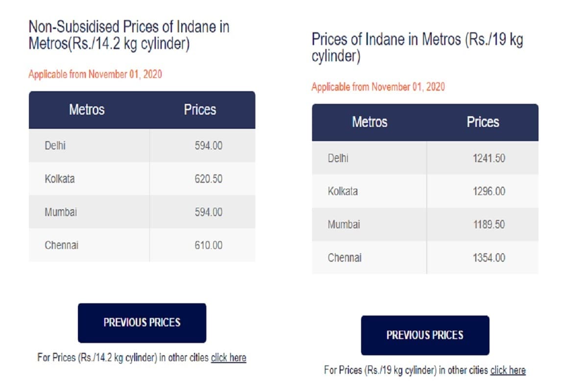Viewport: 588px width, 392px height.
Task: Click the Non-Subsidised Prices of Indane heading
Action: point(129,35)
